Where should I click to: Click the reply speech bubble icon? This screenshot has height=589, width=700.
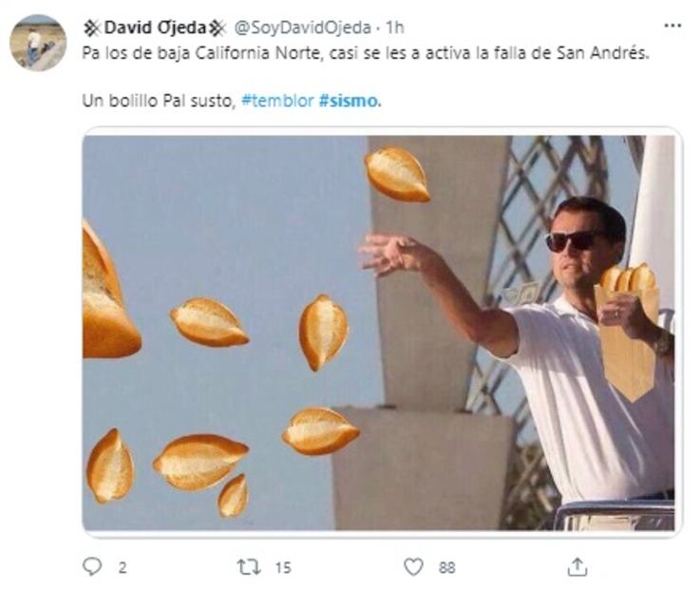tap(92, 566)
